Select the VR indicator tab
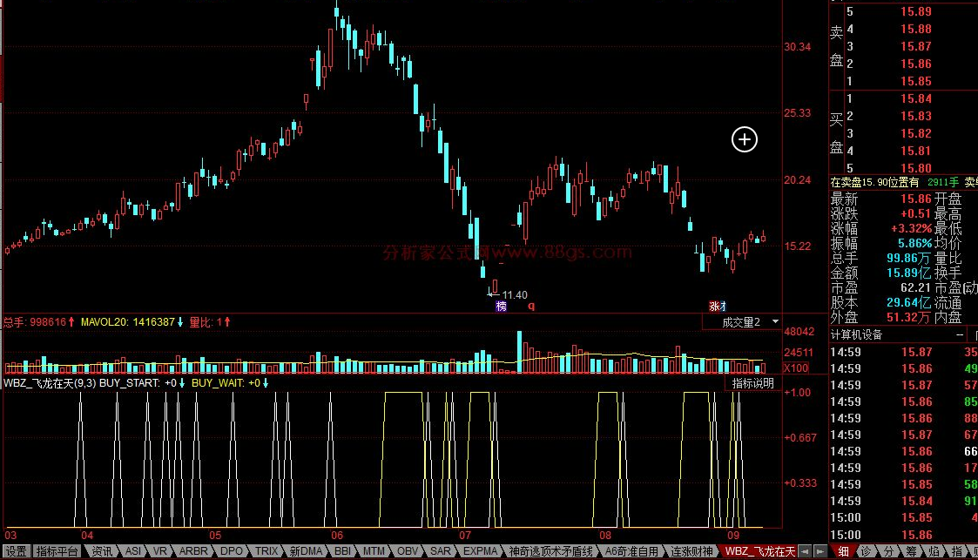The height and width of the screenshot is (560, 978). (159, 551)
